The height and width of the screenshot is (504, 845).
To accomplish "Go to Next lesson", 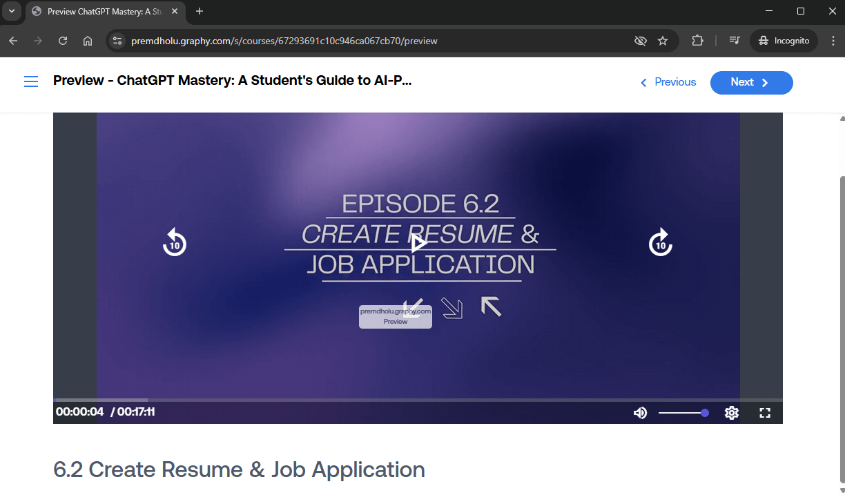I will click(x=751, y=82).
